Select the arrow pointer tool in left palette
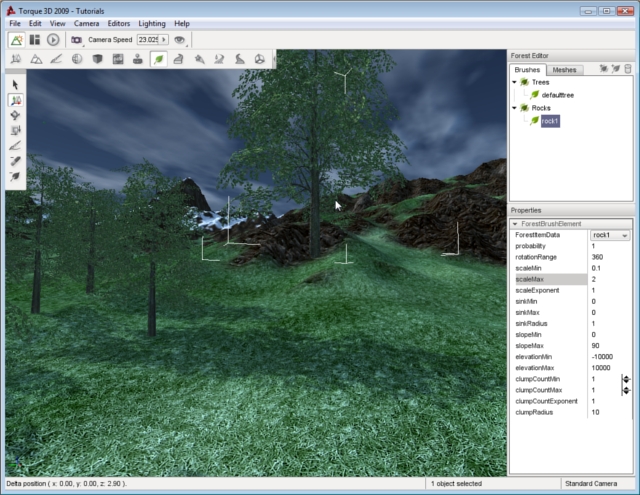 pos(15,85)
